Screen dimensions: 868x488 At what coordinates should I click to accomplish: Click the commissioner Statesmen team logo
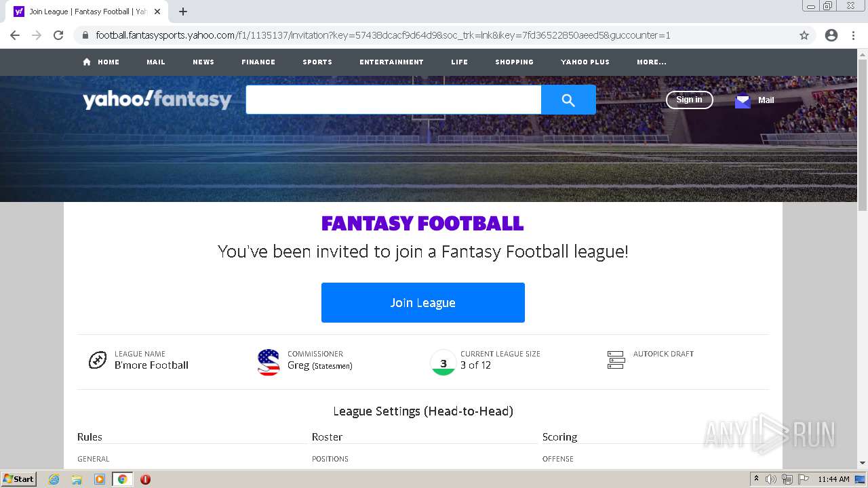[269, 362]
